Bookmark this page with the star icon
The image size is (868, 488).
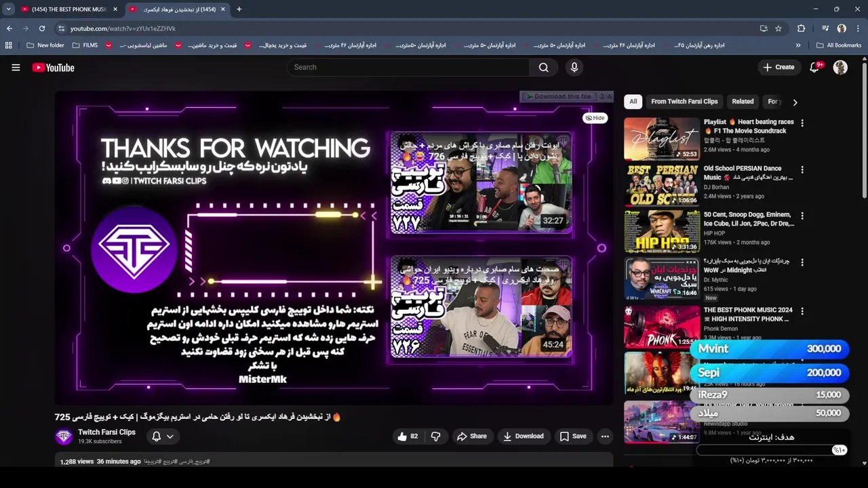(778, 28)
